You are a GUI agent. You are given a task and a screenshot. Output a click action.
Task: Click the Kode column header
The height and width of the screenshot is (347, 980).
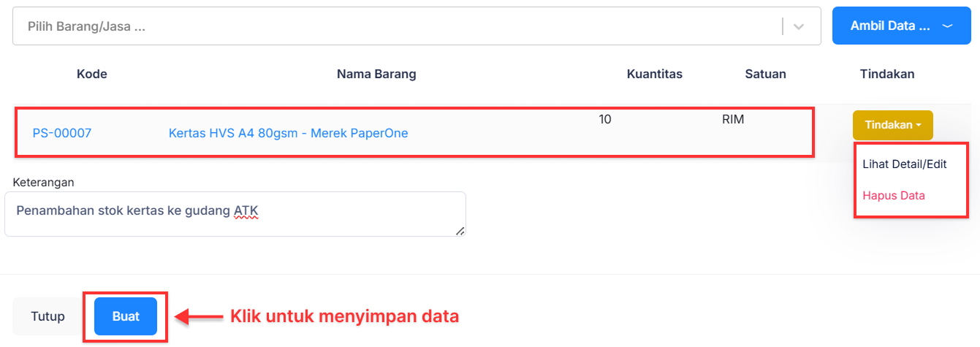click(x=92, y=74)
